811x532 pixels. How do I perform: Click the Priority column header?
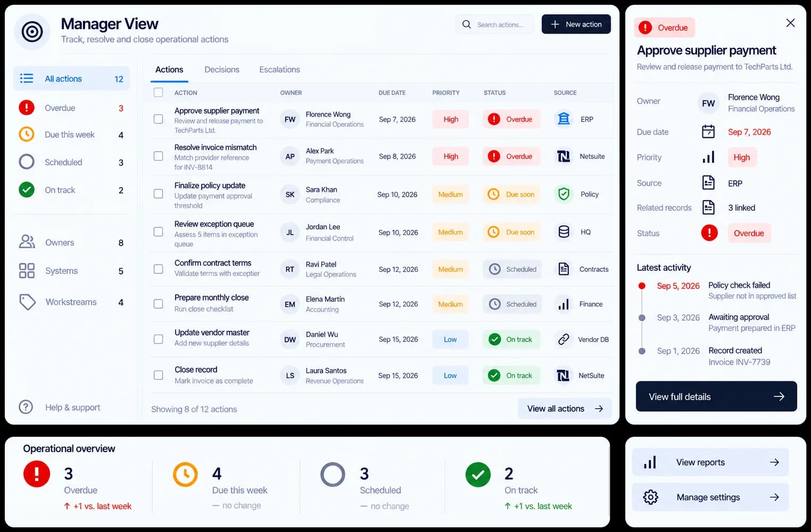pyautogui.click(x=446, y=93)
